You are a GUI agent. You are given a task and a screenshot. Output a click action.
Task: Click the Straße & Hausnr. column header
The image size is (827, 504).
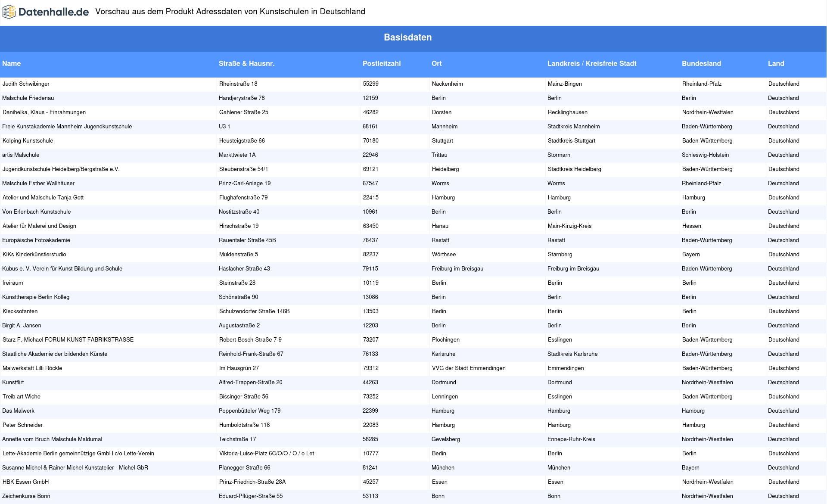coord(247,64)
